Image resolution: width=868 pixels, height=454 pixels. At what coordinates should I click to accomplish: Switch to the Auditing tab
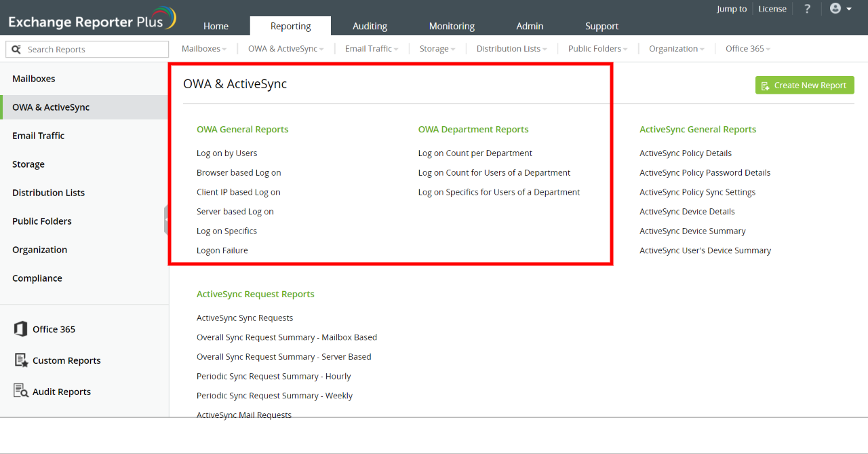[x=370, y=26]
